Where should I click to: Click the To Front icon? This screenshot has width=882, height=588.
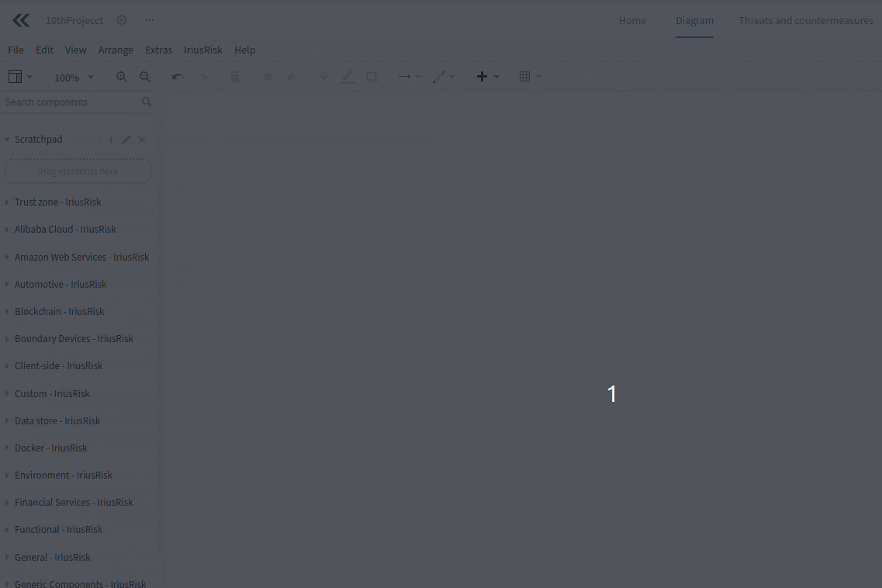click(268, 77)
